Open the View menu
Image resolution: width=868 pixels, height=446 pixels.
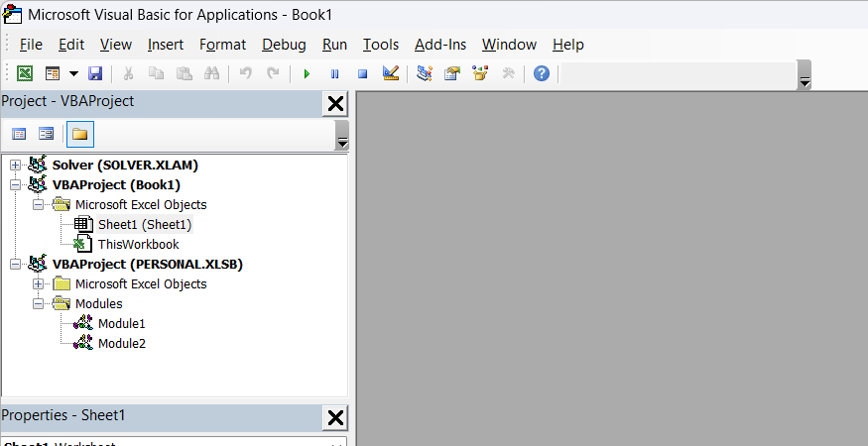pos(116,45)
